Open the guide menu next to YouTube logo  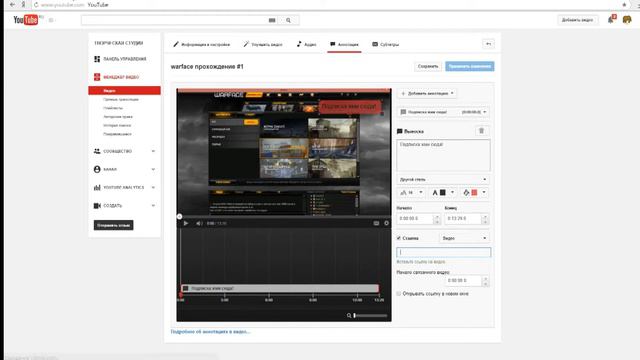51,20
